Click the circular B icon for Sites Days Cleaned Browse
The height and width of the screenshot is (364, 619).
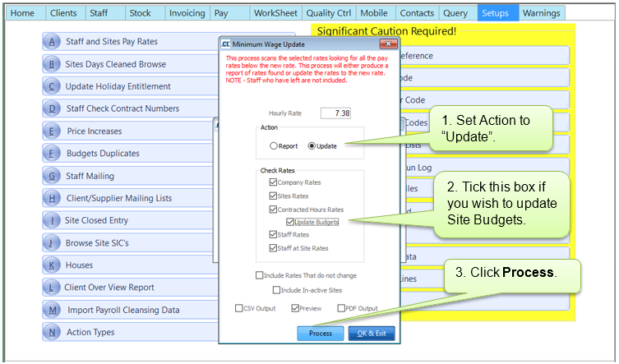coord(53,64)
